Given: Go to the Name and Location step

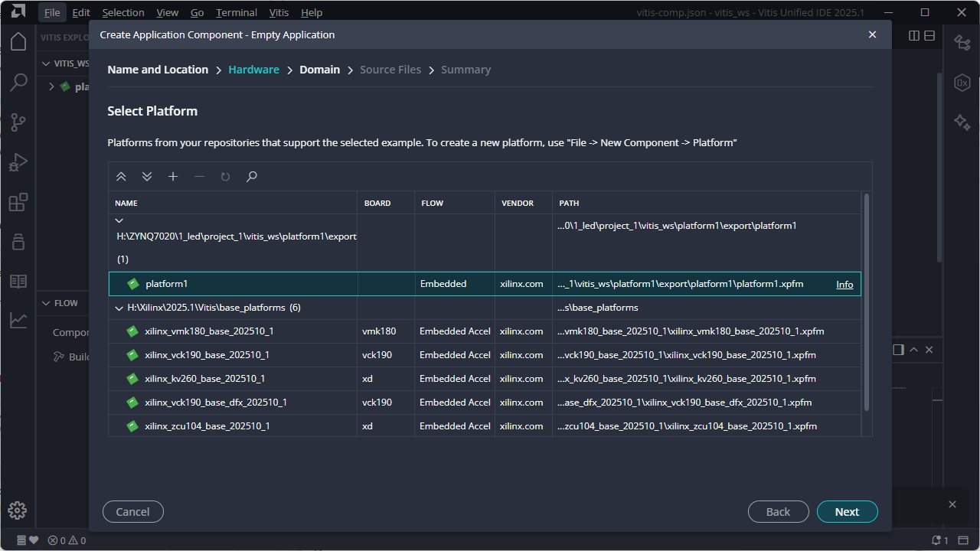Looking at the screenshot, I should [158, 70].
